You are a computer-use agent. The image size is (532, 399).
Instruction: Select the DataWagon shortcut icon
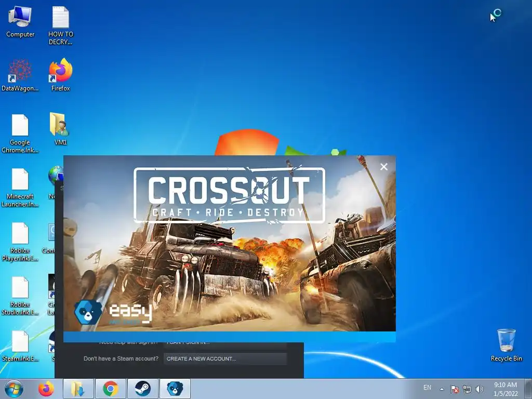(20, 75)
